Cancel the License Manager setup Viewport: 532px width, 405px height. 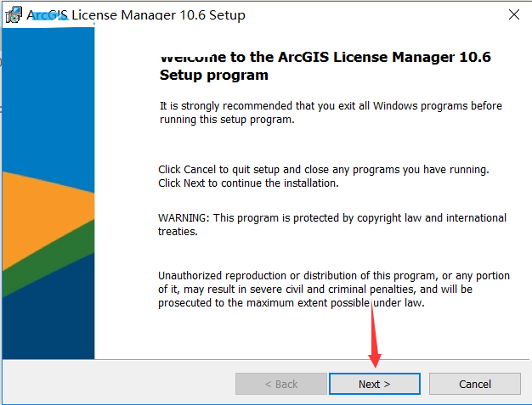(x=475, y=384)
